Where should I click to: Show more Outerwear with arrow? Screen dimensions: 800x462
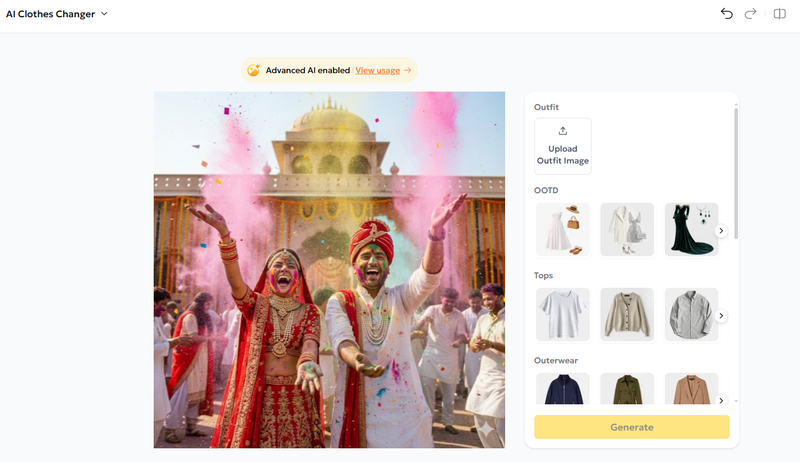pyautogui.click(x=721, y=400)
